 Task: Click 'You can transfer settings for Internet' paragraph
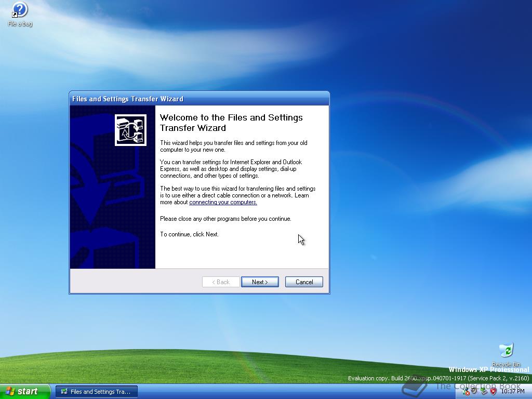click(x=231, y=169)
